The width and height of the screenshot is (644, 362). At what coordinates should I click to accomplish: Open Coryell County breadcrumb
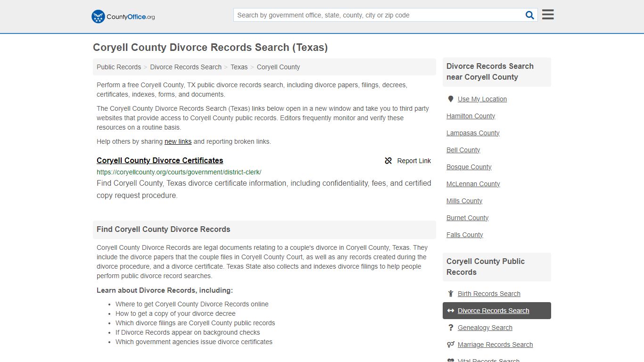point(278,67)
